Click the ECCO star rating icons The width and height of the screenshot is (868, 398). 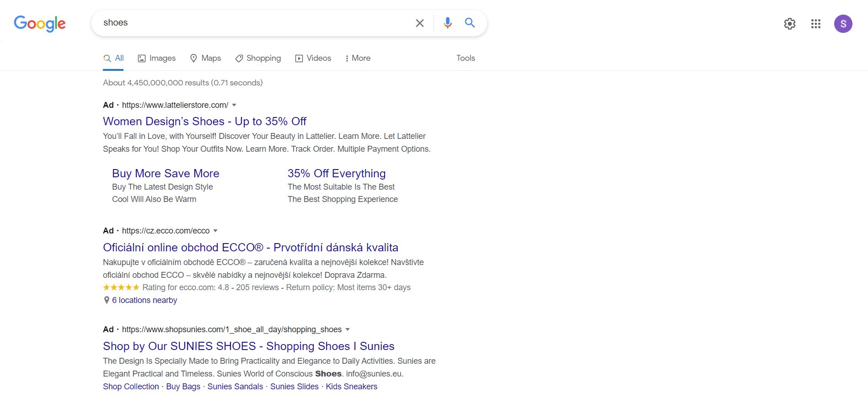121,287
